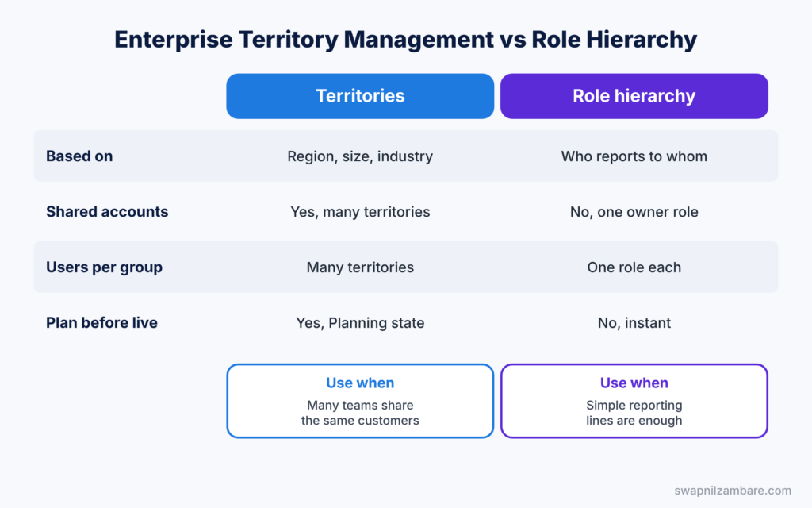Click the title 'Enterprise Territory Management vs Role Hierarchy'

(x=405, y=40)
